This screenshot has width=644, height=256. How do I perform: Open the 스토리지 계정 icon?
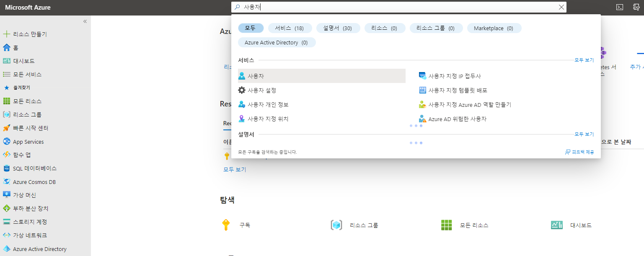coord(6,222)
